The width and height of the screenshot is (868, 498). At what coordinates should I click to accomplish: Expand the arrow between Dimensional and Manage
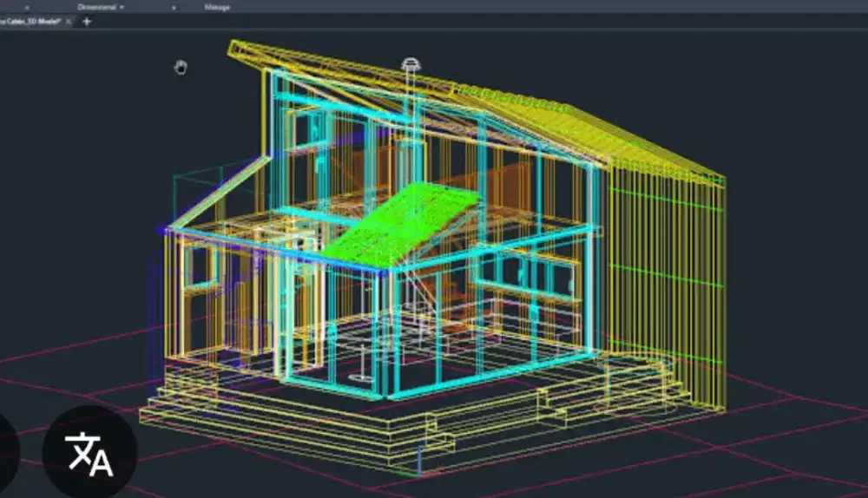tap(174, 7)
